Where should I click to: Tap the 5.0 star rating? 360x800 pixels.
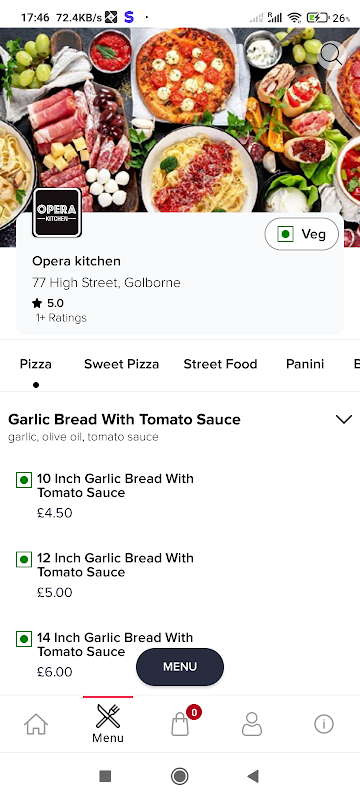(48, 303)
